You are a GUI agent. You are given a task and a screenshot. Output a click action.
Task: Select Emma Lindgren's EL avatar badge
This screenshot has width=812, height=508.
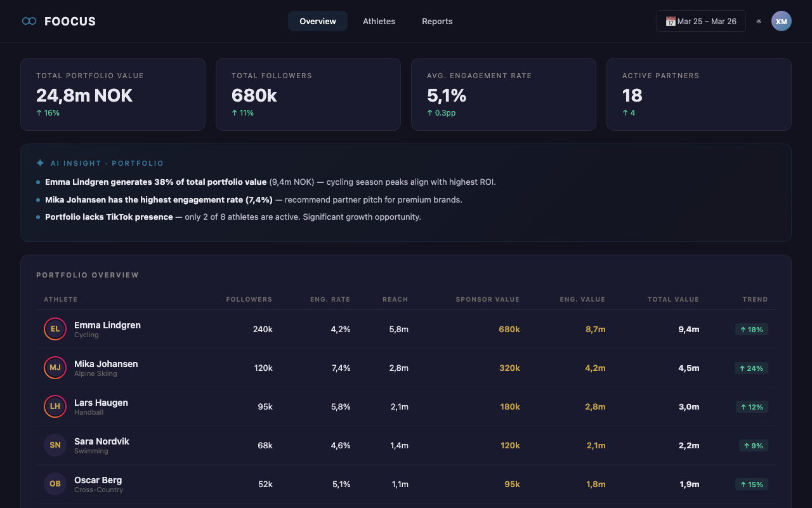[55, 329]
